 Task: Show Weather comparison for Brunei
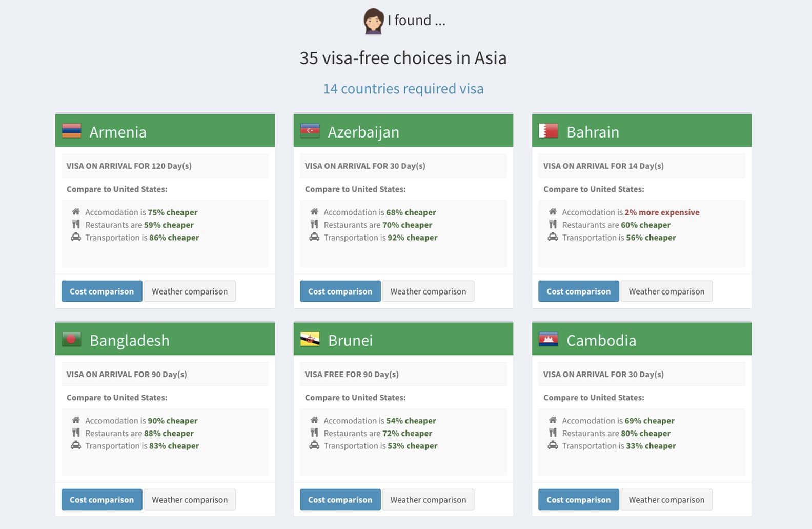pyautogui.click(x=428, y=500)
